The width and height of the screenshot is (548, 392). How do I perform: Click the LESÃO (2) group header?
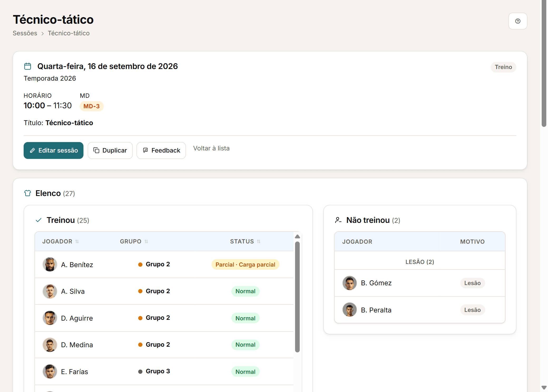(420, 262)
